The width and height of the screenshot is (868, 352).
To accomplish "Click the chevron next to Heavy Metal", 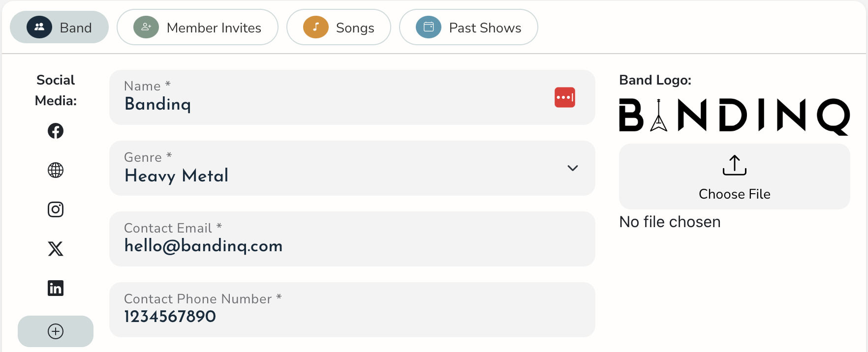I will [x=572, y=168].
